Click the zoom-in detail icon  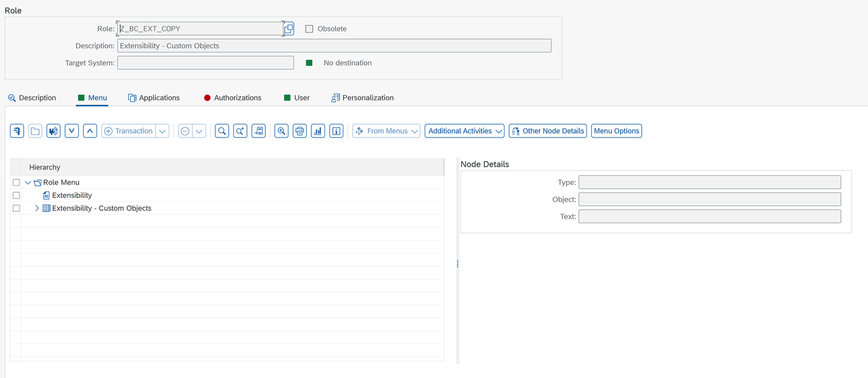[282, 131]
